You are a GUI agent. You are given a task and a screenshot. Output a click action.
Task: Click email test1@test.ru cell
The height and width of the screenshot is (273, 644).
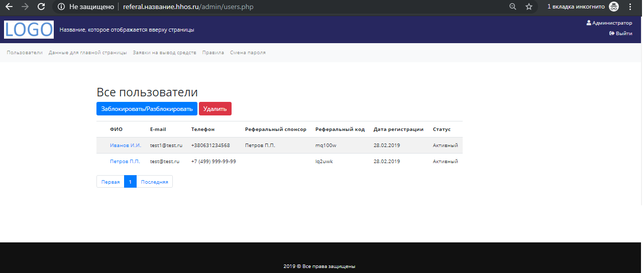(166, 146)
